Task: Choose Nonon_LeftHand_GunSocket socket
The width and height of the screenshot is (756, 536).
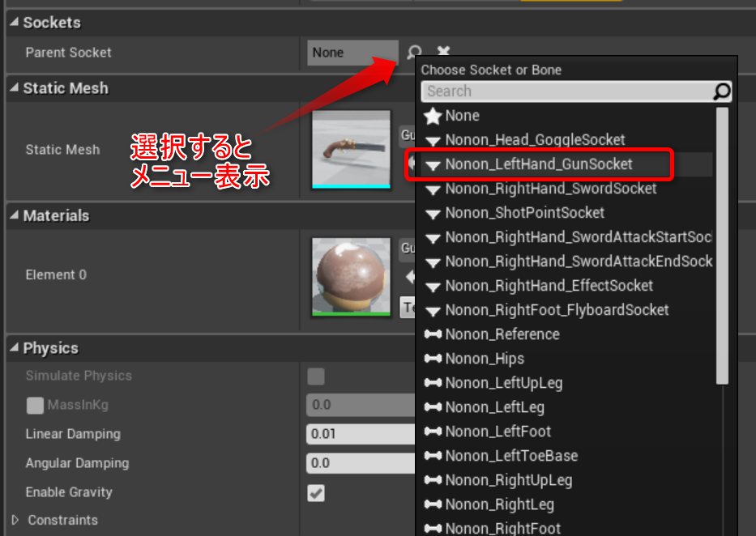Action: pos(567,164)
